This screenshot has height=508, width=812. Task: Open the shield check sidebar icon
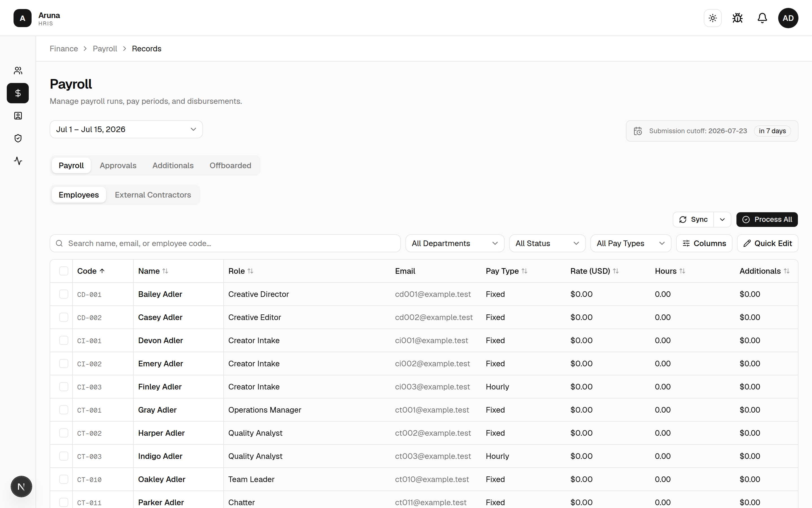[x=18, y=138]
